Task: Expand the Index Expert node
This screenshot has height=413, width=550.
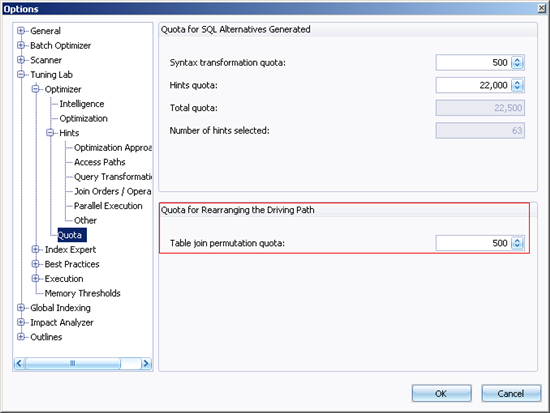Action: (x=35, y=249)
